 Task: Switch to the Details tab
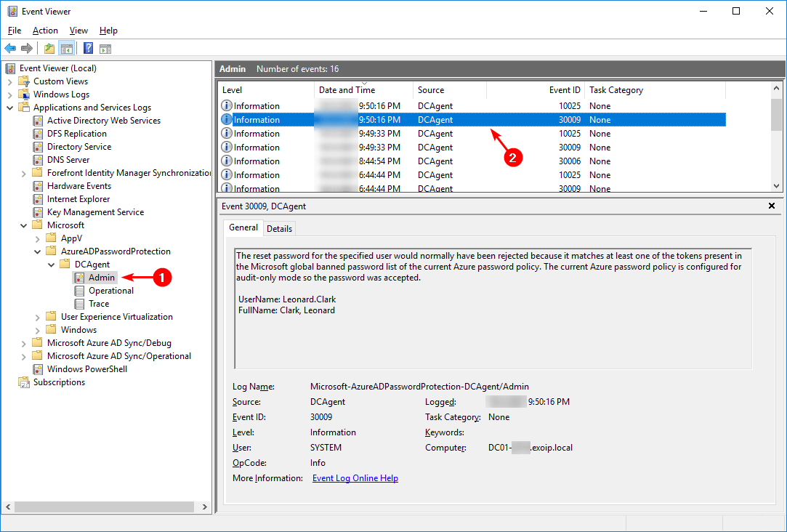click(x=279, y=228)
